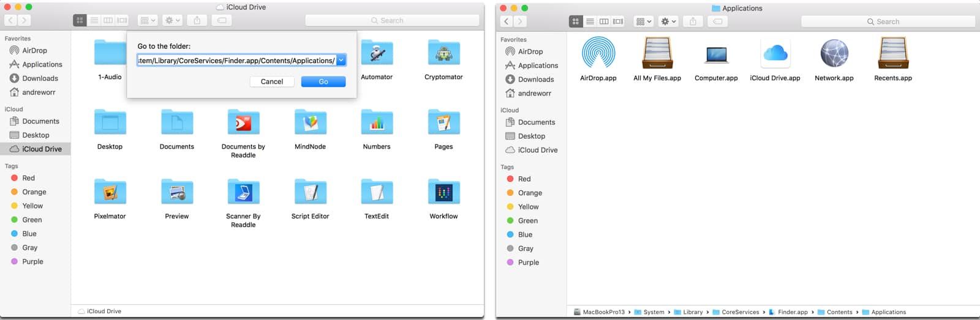This screenshot has width=980, height=320.
Task: Open the recent folders dropdown in Go to folder
Action: pyautogui.click(x=341, y=60)
